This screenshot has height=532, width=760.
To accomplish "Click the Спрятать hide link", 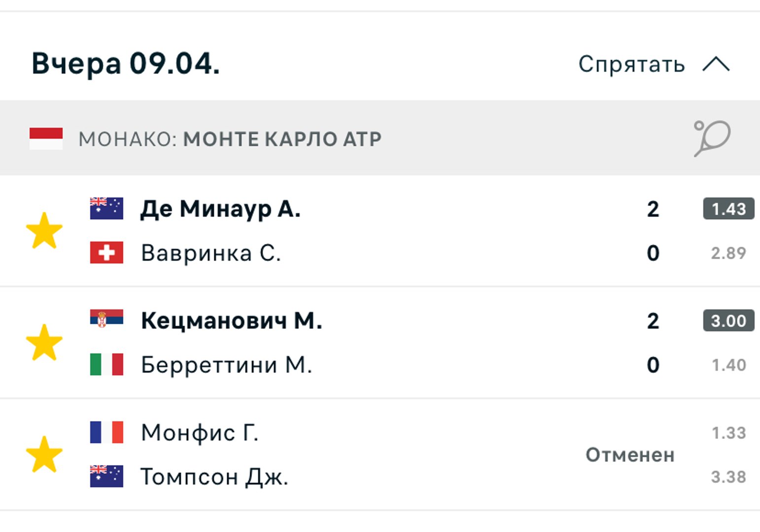I will point(631,64).
